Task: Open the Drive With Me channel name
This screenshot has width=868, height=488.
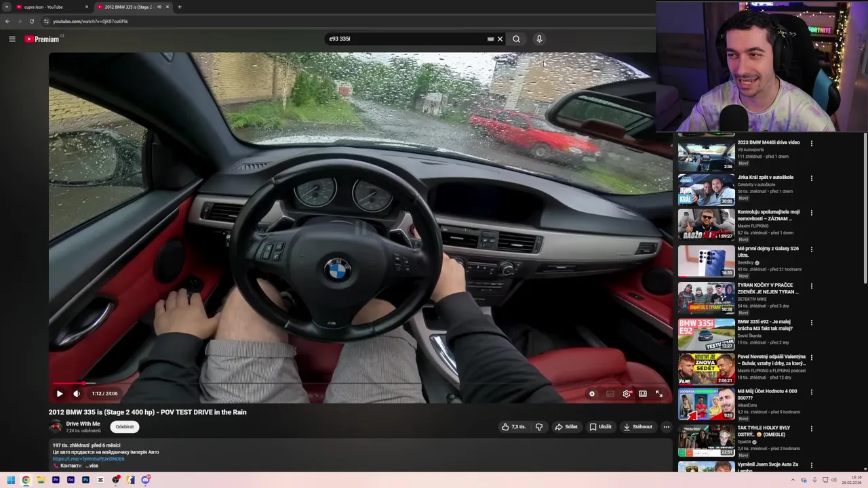Action: coord(83,424)
